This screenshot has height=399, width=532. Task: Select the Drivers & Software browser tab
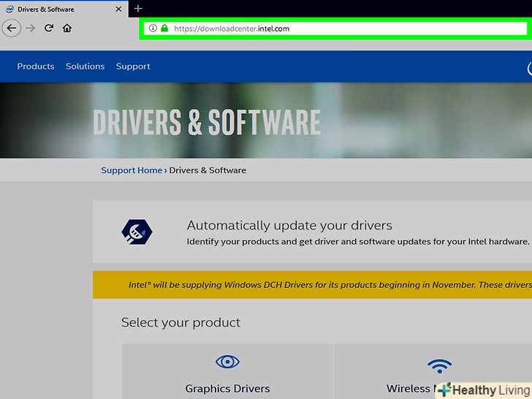pos(64,9)
